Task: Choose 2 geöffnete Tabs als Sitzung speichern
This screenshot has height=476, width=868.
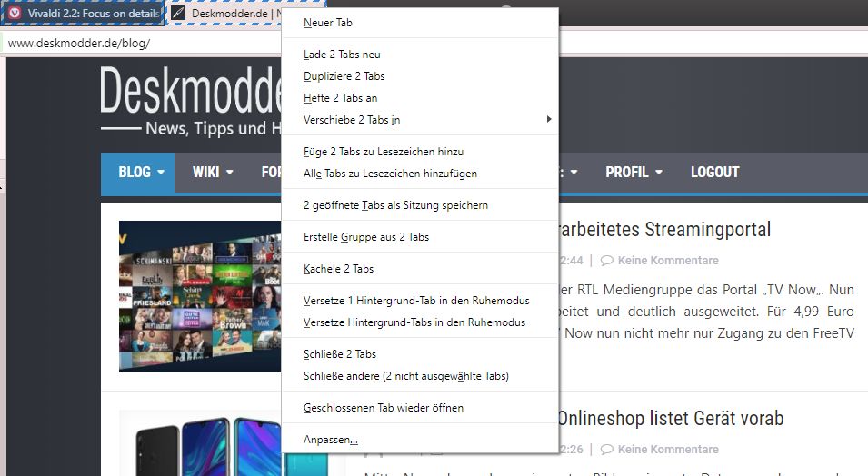Action: (420, 205)
